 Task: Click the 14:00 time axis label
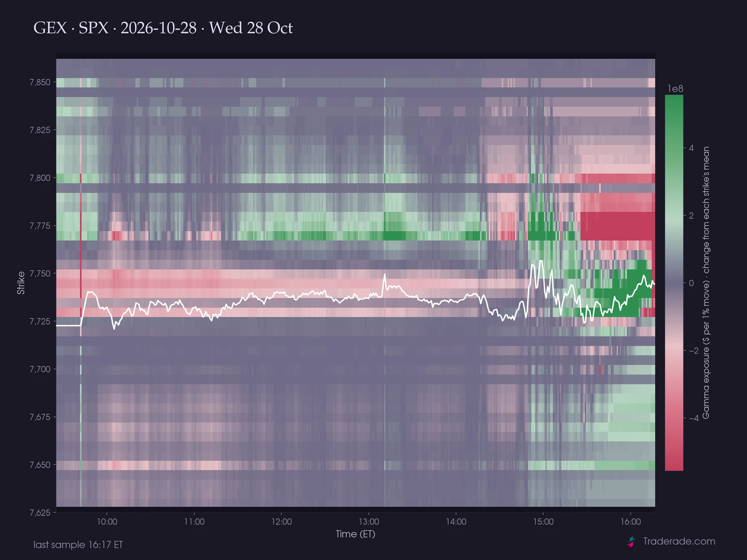click(x=456, y=522)
